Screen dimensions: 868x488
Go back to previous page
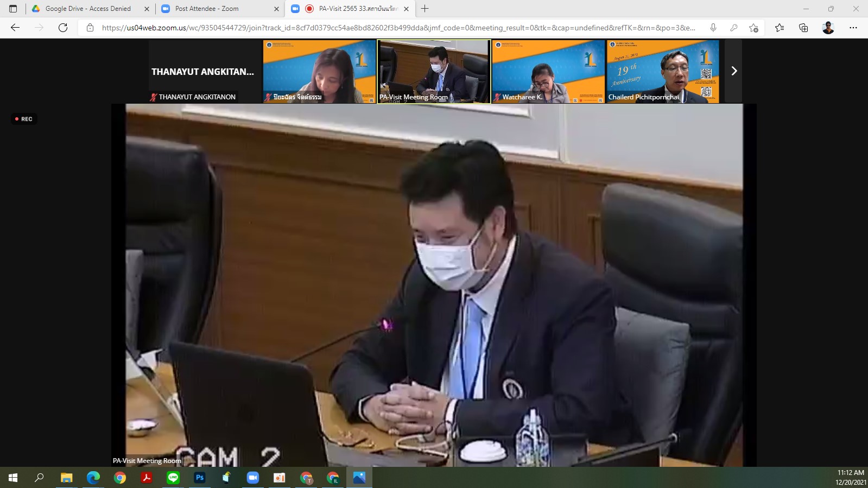15,28
